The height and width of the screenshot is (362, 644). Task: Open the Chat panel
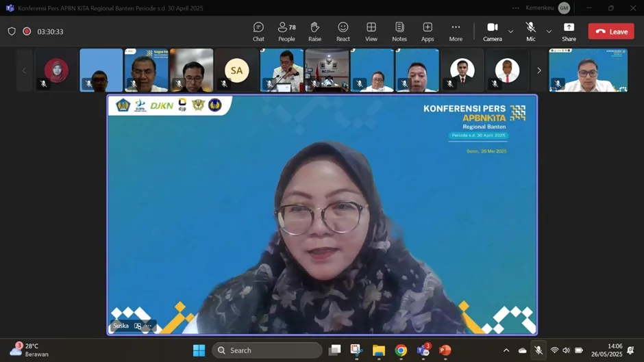point(258,31)
